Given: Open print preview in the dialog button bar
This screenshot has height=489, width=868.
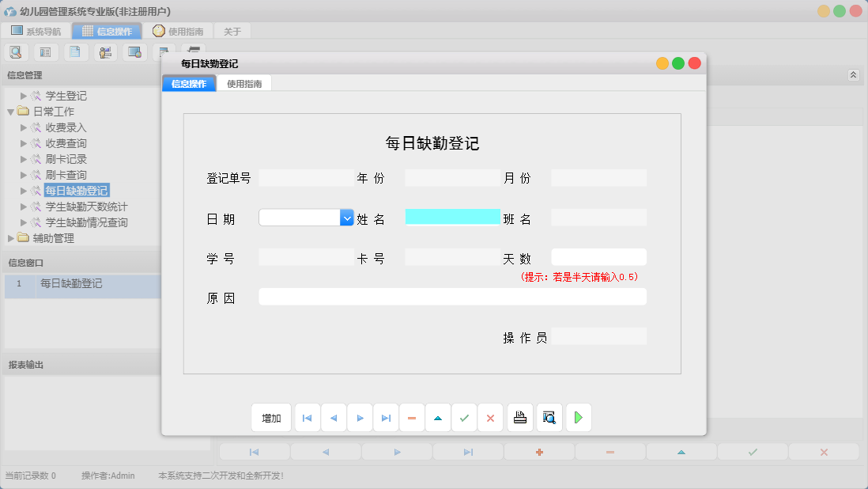Looking at the screenshot, I should 549,417.
